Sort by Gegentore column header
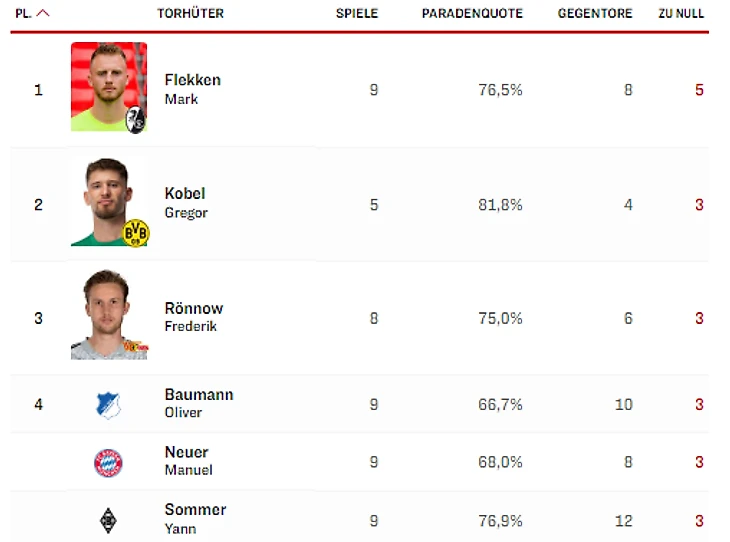The image size is (730, 542). [x=595, y=14]
